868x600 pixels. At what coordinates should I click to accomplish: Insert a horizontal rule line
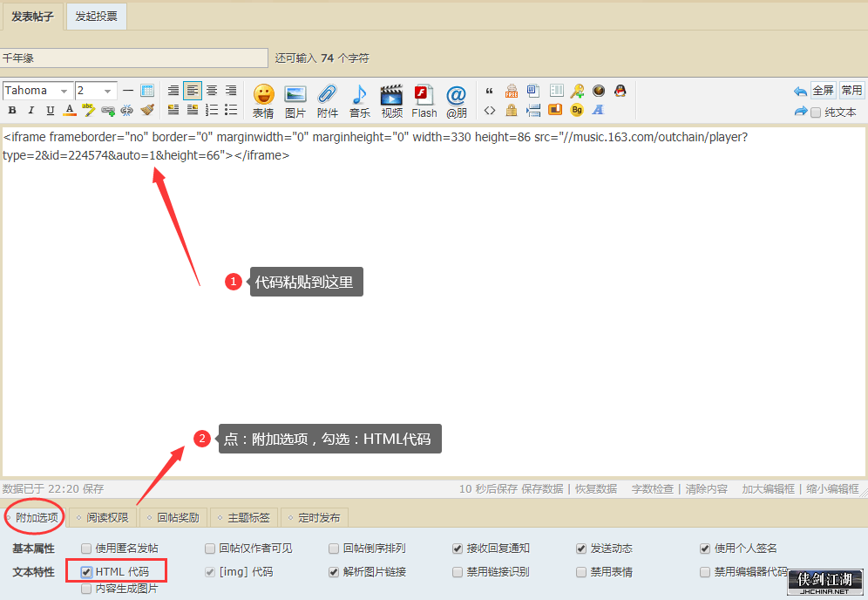pyautogui.click(x=128, y=91)
